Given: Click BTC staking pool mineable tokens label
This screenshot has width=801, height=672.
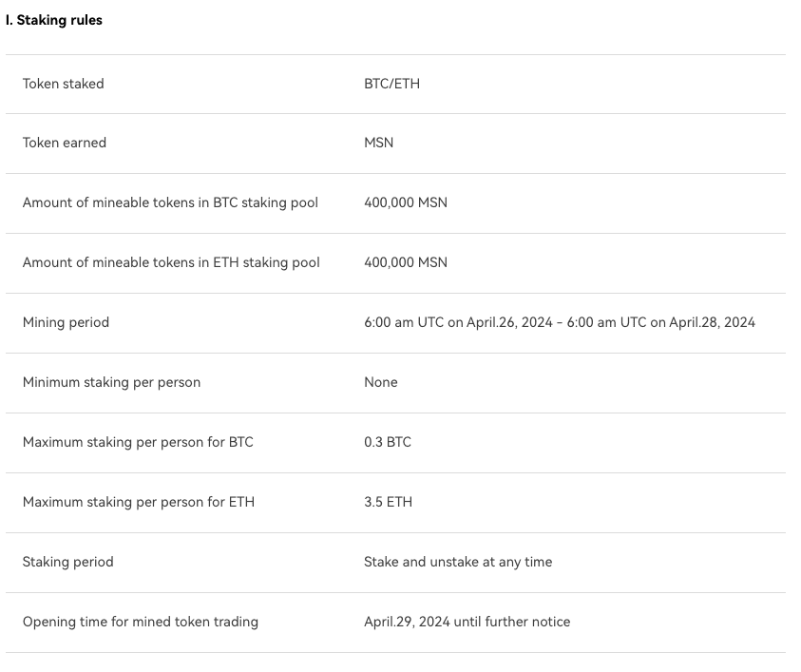Looking at the screenshot, I should [170, 202].
